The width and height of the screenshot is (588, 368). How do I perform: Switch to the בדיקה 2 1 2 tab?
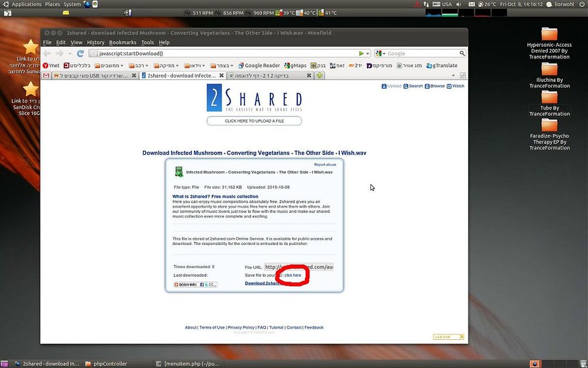tap(270, 75)
